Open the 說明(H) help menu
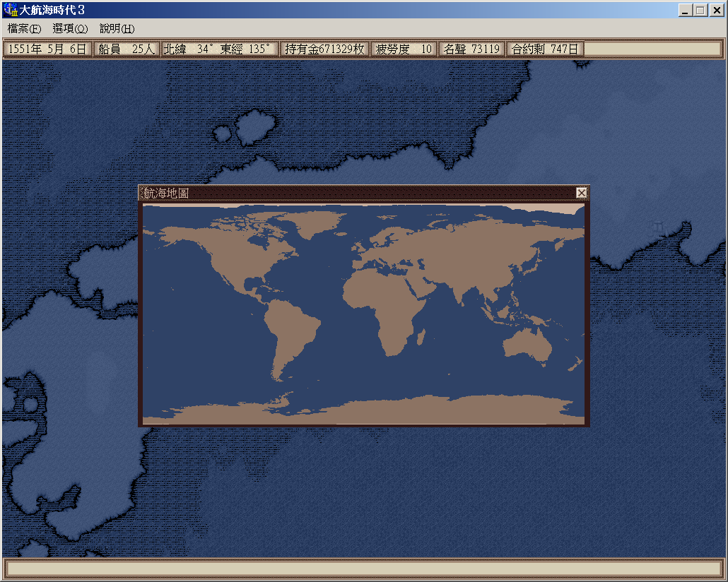The height and width of the screenshot is (582, 728). click(x=117, y=29)
